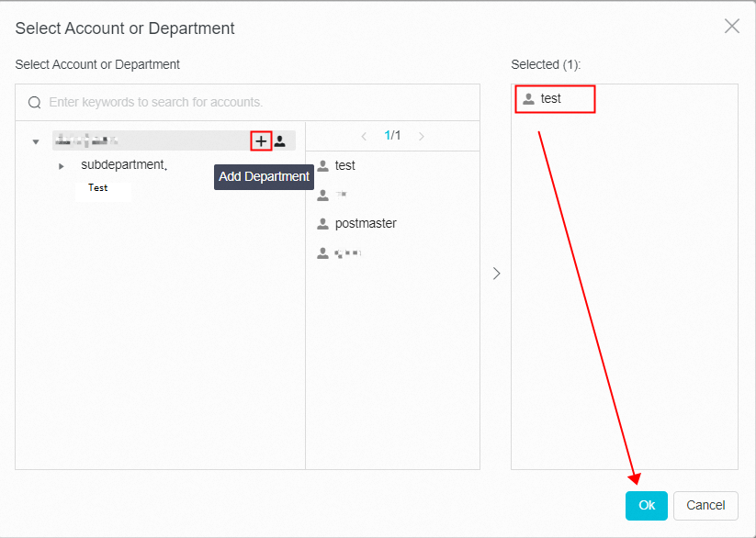Click the add account person icon
Image resolution: width=756 pixels, height=538 pixels.
pyautogui.click(x=280, y=141)
